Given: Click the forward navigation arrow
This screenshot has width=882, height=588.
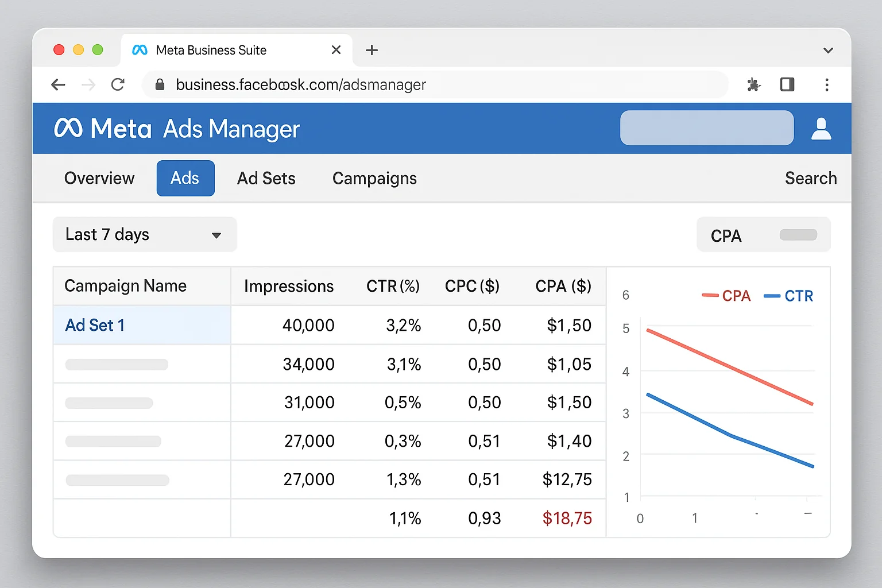Looking at the screenshot, I should click(x=88, y=84).
